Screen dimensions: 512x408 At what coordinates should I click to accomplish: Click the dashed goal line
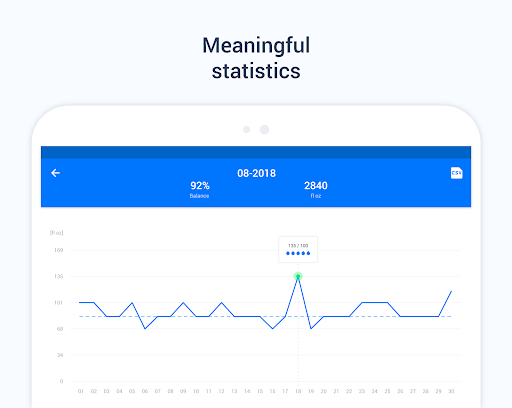tap(265, 316)
